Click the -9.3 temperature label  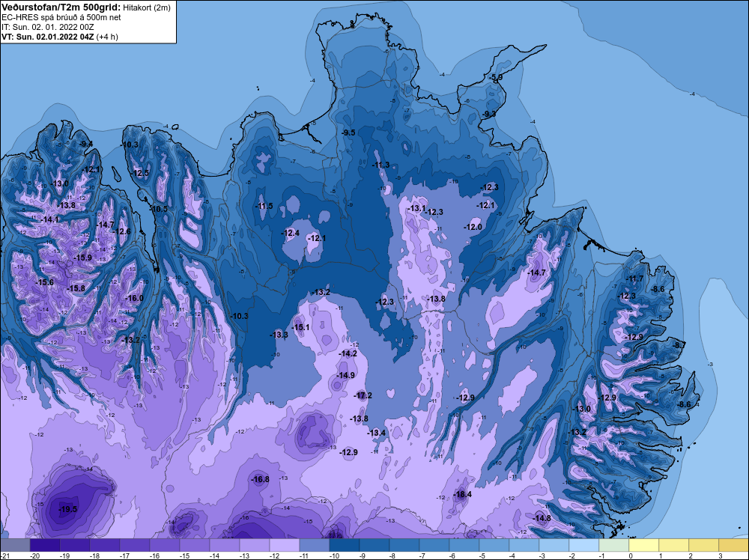click(488, 114)
